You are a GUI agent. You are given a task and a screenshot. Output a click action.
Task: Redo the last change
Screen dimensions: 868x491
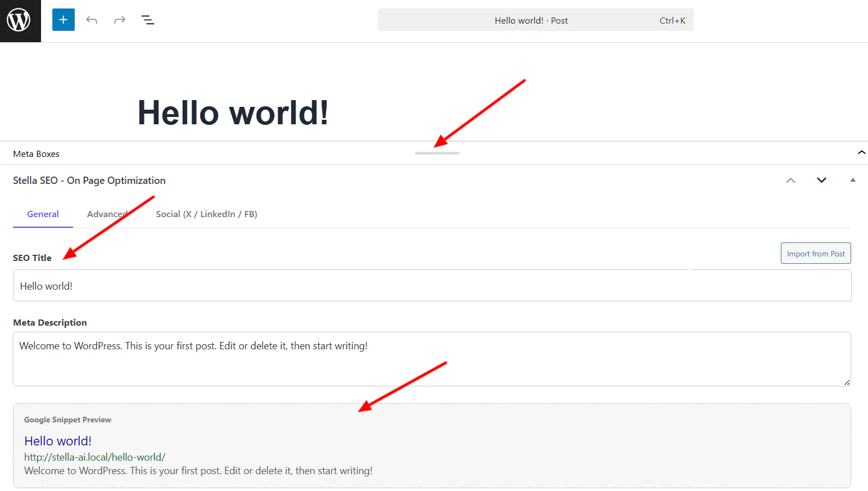click(120, 20)
